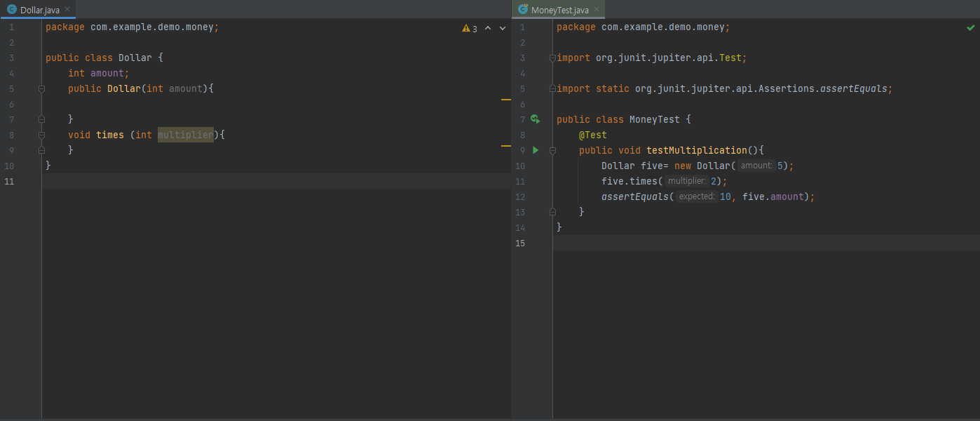Screen dimensions: 980x421
Task: Collapse the import block at MoneyTest line 3
Action: [x=552, y=58]
